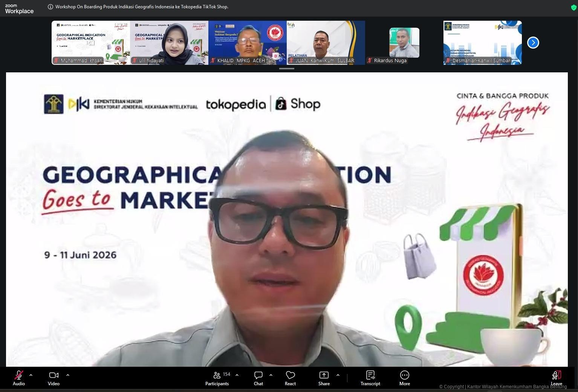Select KHALID MPKG ACEH video thumbnail
Screen dimensions: 578x392
pyautogui.click(x=248, y=43)
